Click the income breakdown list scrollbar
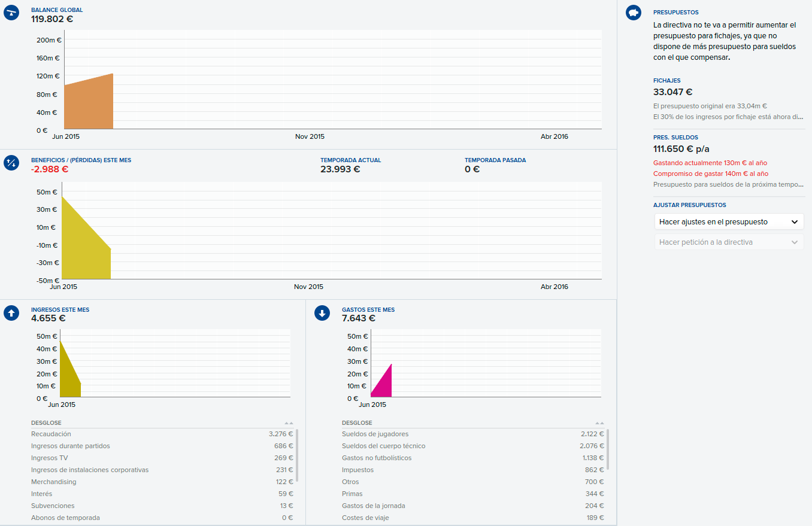812x526 pixels. click(x=297, y=455)
